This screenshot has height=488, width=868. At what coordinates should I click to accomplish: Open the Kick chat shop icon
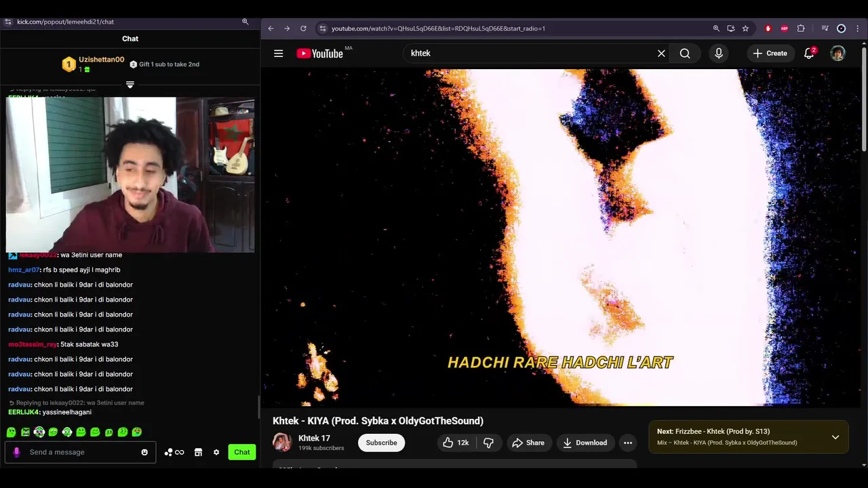(198, 452)
